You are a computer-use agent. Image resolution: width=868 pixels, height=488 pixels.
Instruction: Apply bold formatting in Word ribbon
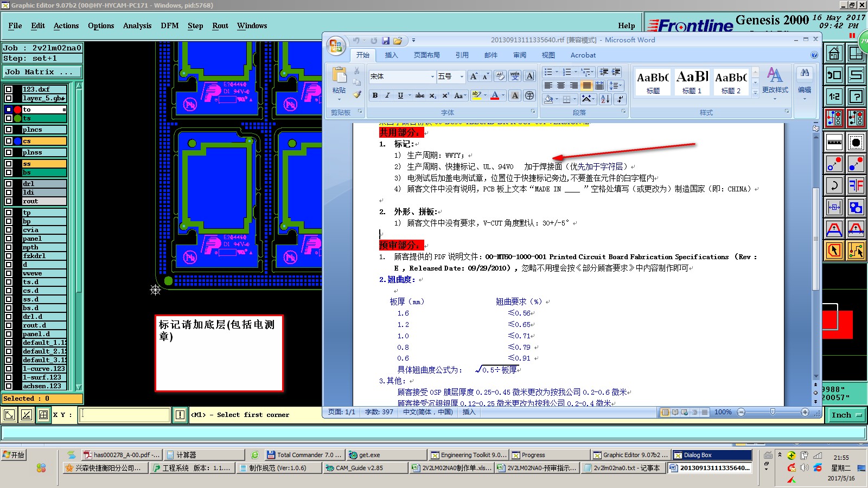tap(375, 95)
